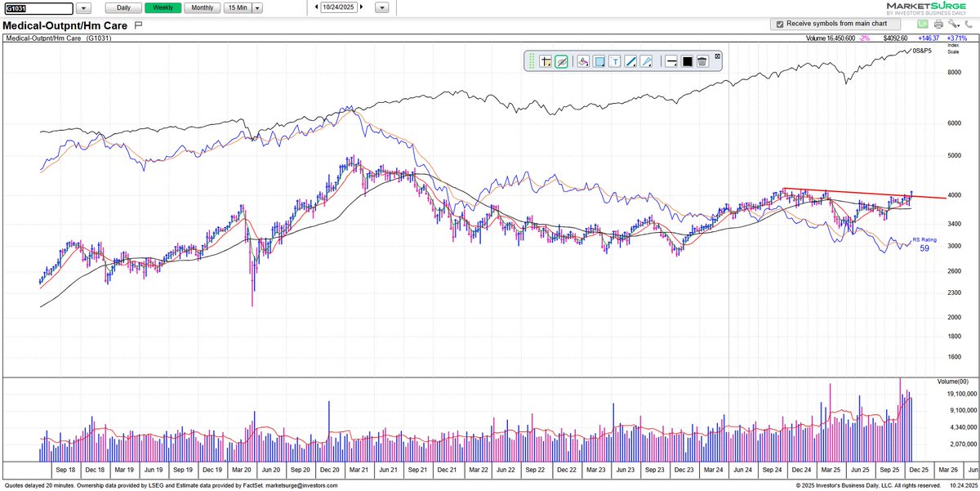Open the black color swatch picker
The width and height of the screenshot is (980, 491).
(687, 61)
